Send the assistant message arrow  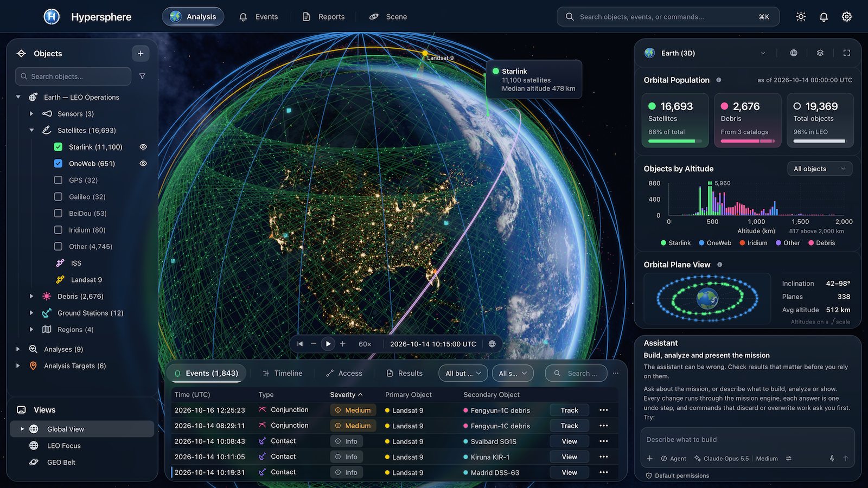(x=846, y=458)
